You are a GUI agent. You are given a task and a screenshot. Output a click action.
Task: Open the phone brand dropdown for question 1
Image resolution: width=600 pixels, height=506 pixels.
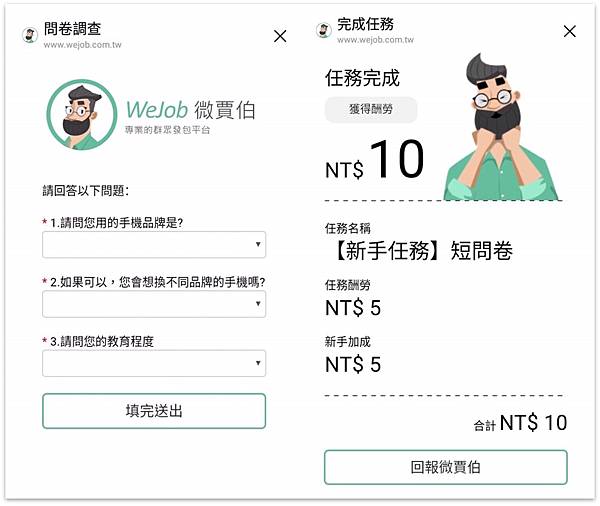154,244
